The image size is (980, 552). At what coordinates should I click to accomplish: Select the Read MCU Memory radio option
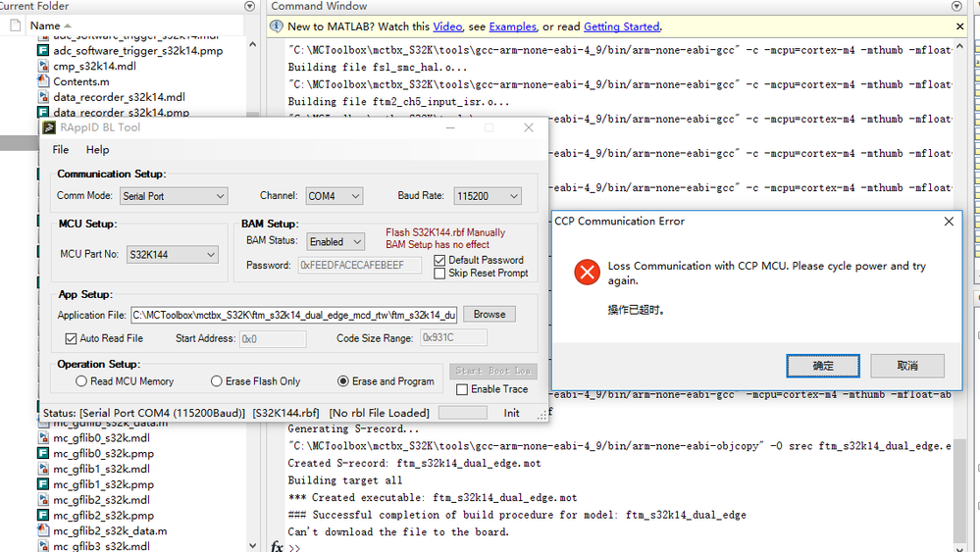pyautogui.click(x=81, y=381)
